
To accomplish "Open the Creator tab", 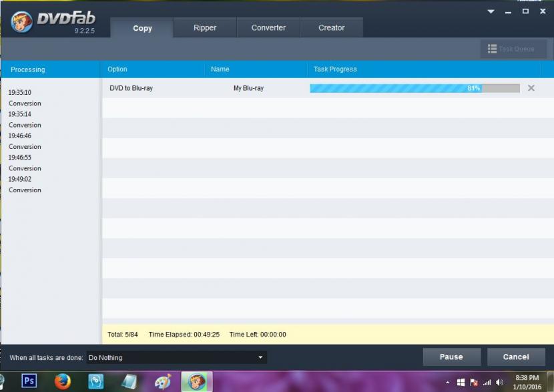I will coord(332,27).
